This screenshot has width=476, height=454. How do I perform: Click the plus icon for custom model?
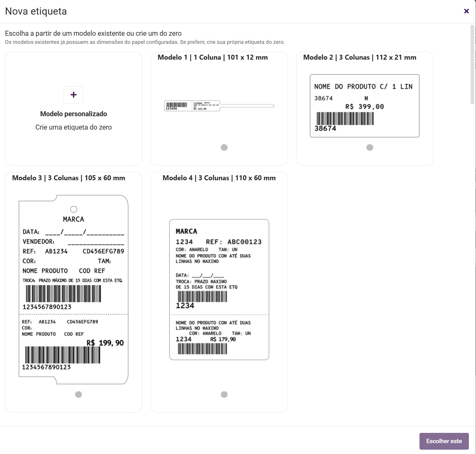74,95
